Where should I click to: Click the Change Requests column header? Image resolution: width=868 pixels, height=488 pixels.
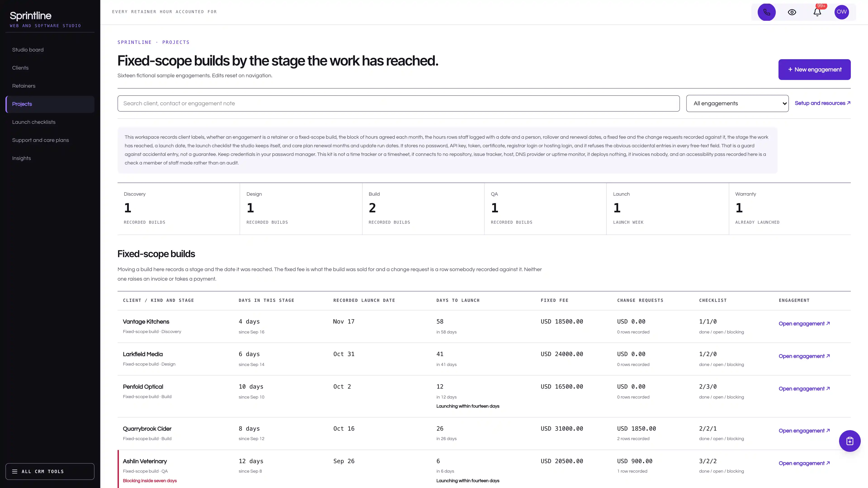(640, 300)
